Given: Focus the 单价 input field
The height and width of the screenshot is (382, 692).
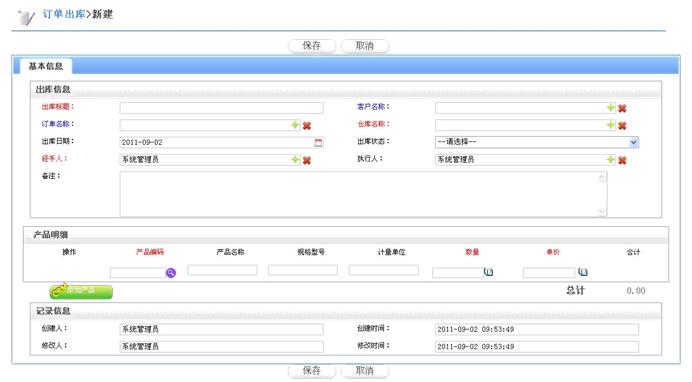Looking at the screenshot, I should (549, 273).
